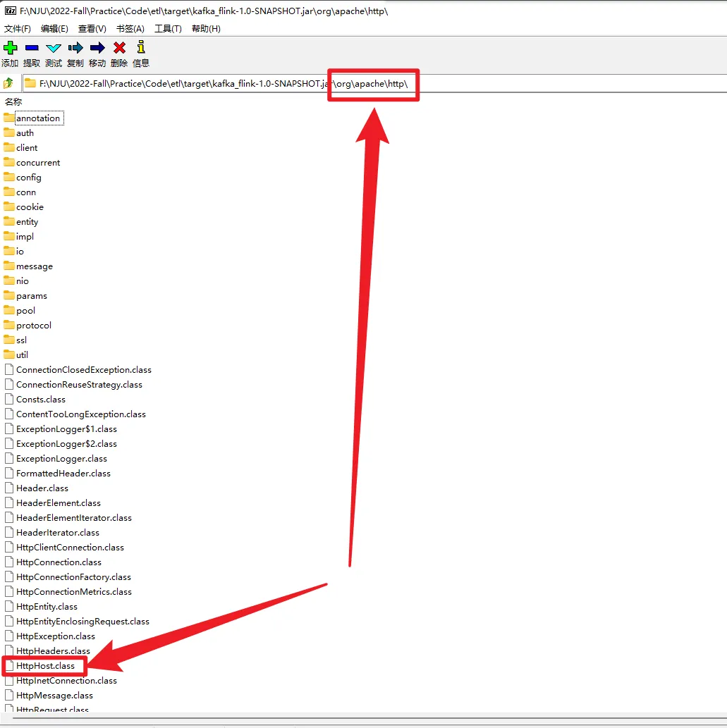This screenshot has width=727, height=728.
Task: Click the blue Extract (提取) minus icon
Action: 32,48
